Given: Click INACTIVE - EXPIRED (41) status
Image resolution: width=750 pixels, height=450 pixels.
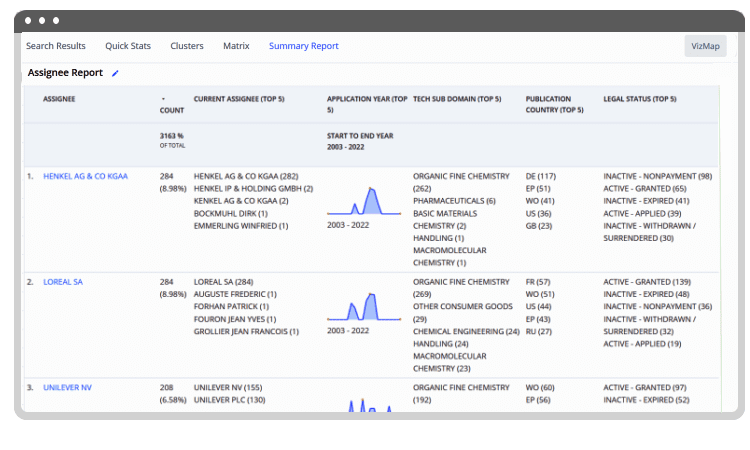Looking at the screenshot, I should tap(646, 201).
